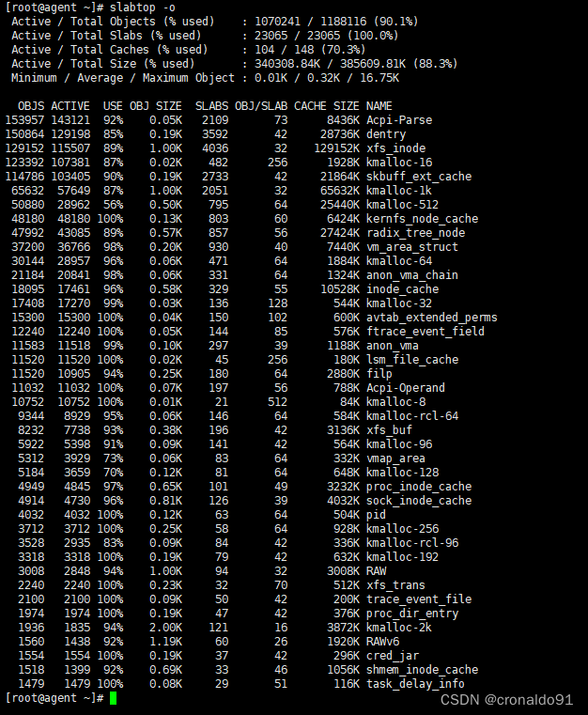
Task: Select the kmalloc-512 cache name
Action: (402, 205)
